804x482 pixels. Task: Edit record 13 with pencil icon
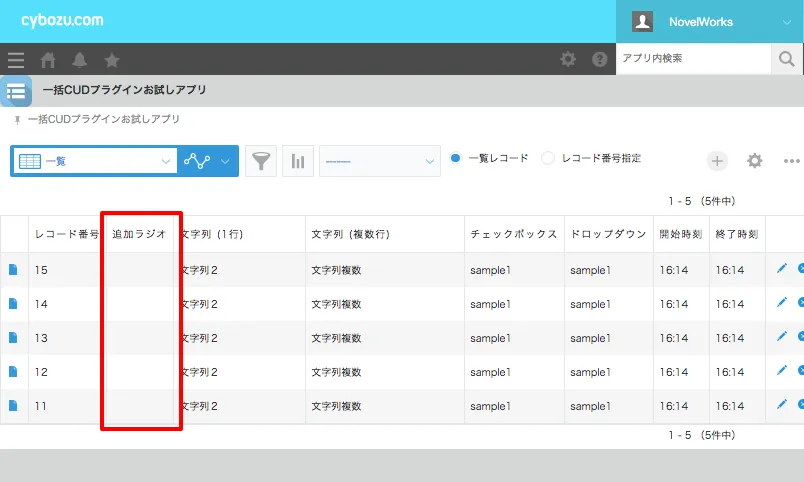click(x=781, y=336)
